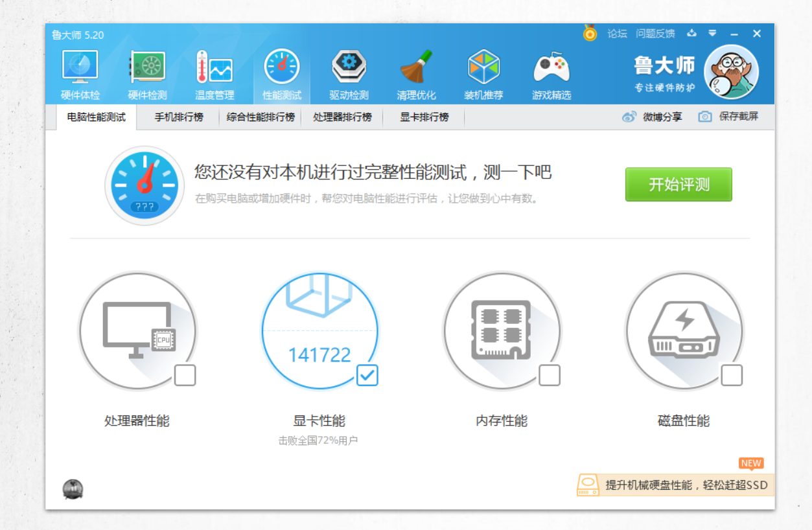
Task: Open the 论坛 forum link
Action: coord(617,34)
